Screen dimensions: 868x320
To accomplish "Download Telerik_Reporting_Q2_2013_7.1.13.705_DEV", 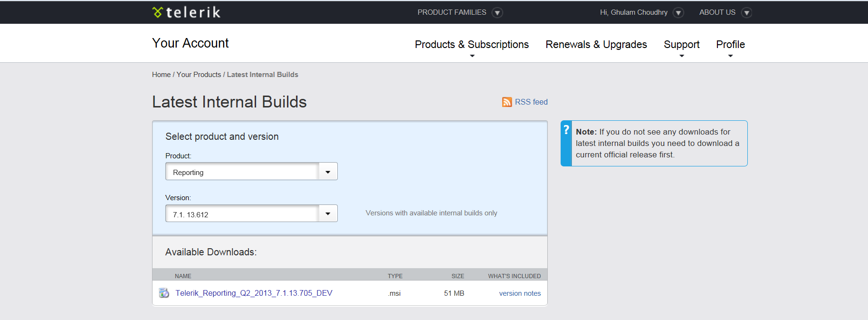I will pyautogui.click(x=254, y=293).
